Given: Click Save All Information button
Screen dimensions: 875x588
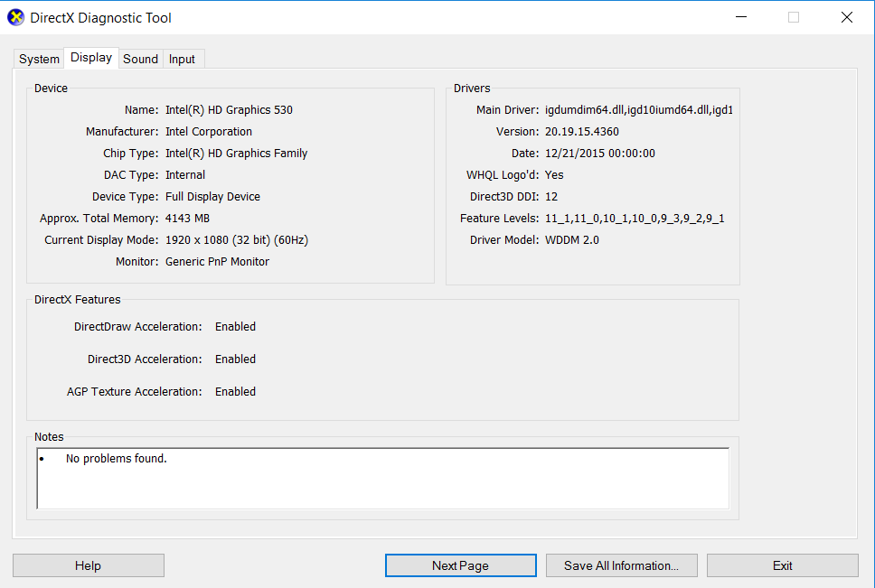Looking at the screenshot, I should point(621,565).
